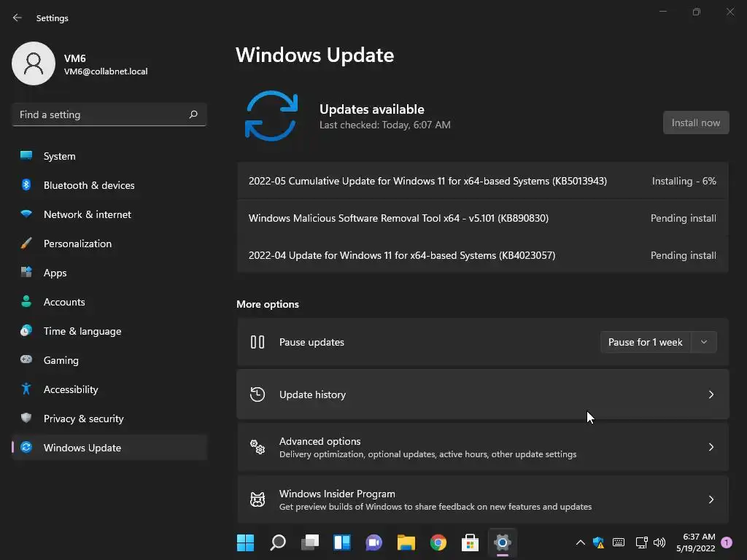Click the Personalization paintbrush icon
The width and height of the screenshot is (747, 560).
click(x=26, y=244)
